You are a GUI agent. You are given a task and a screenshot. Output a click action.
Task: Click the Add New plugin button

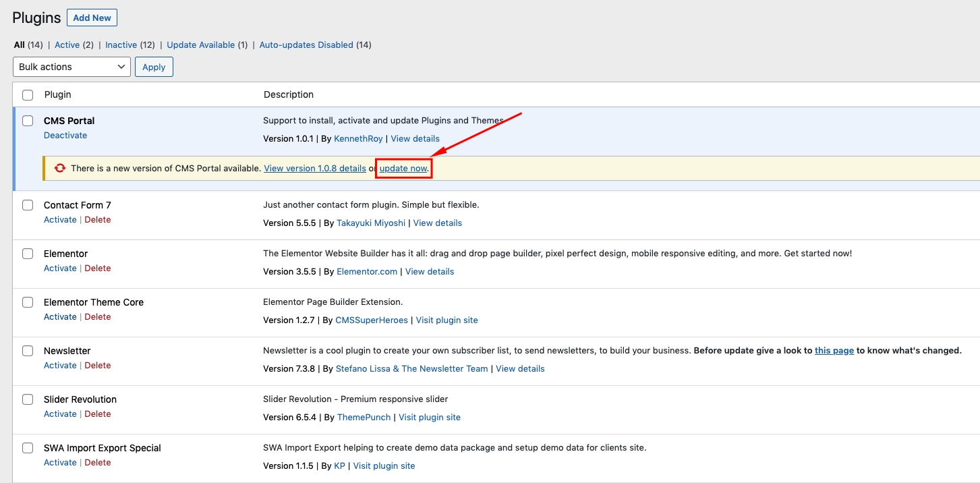pyautogui.click(x=92, y=18)
